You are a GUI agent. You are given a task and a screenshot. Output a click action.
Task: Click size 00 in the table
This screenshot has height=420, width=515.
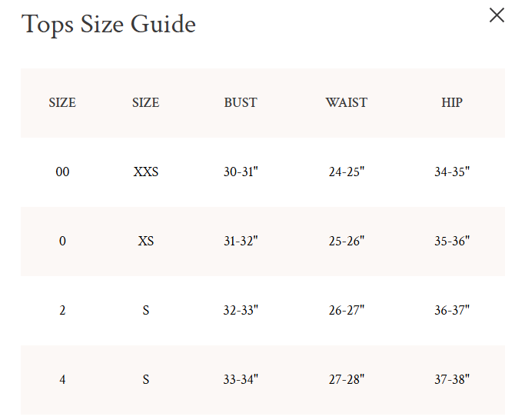coord(62,172)
